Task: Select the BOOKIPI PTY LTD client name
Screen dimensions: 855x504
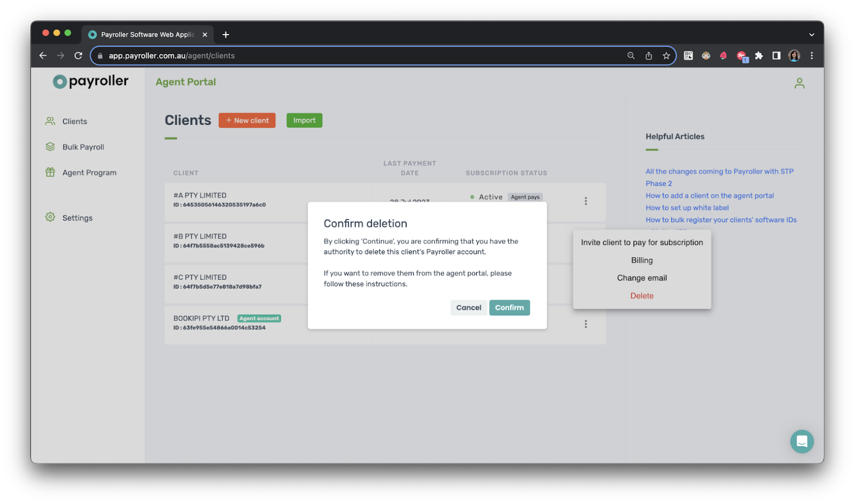Action: tap(201, 318)
